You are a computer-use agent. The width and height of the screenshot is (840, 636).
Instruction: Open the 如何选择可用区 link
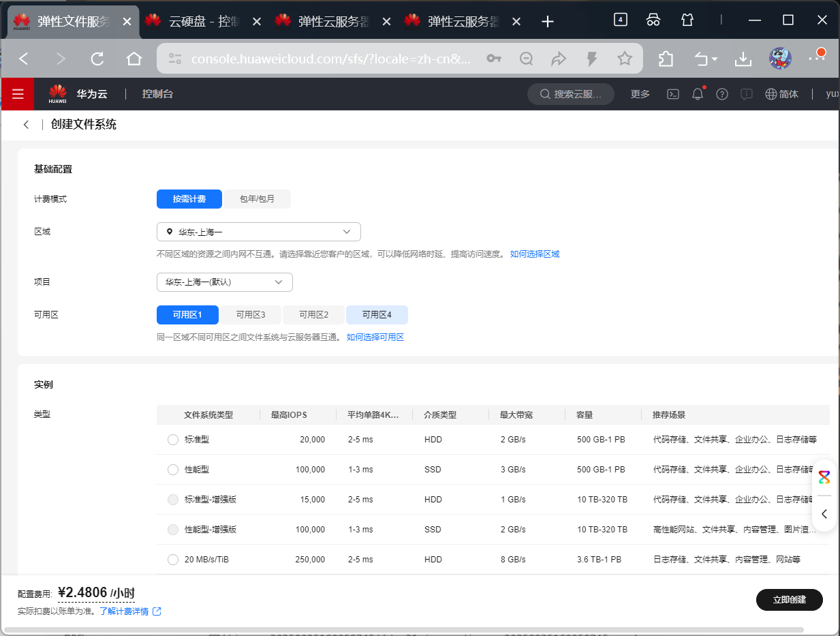(x=375, y=337)
